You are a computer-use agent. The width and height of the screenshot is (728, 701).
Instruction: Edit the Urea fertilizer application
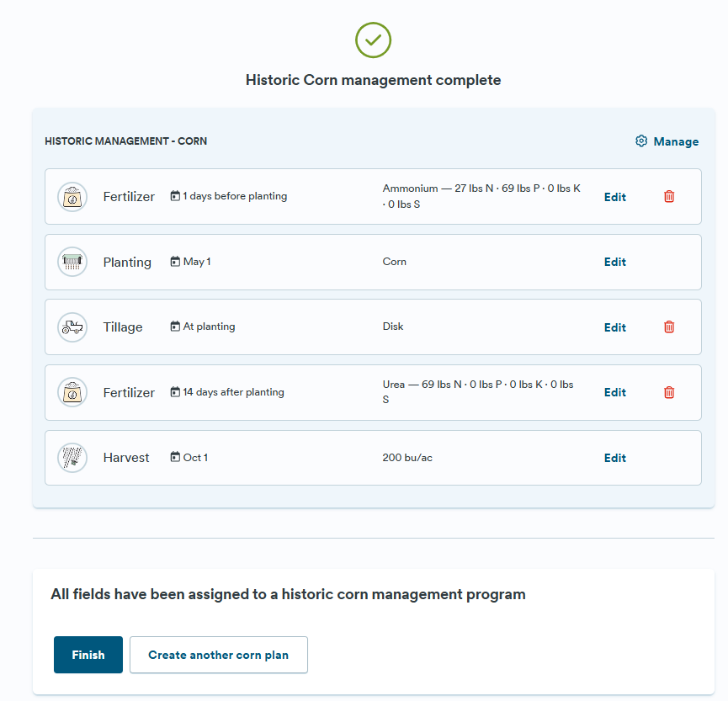[x=614, y=392]
